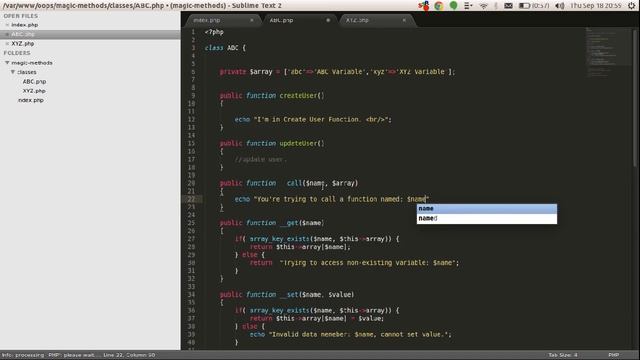Click "return $this->array[$name];" on line 28
The width and height of the screenshot is (640, 360).
coord(300,247)
